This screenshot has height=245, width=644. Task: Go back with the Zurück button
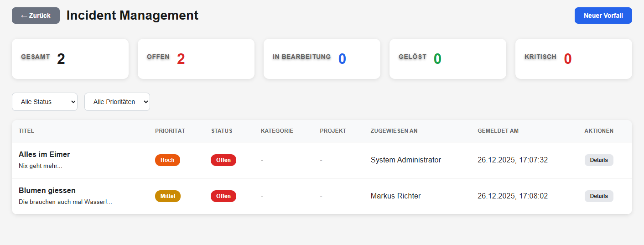36,16
